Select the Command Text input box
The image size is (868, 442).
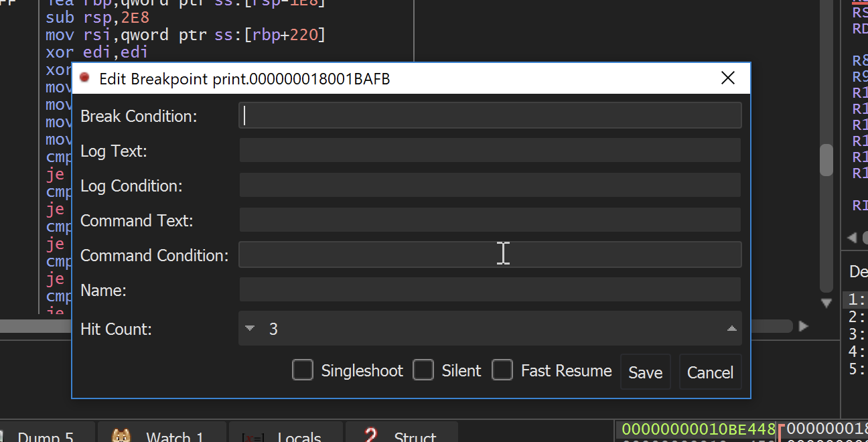point(490,220)
